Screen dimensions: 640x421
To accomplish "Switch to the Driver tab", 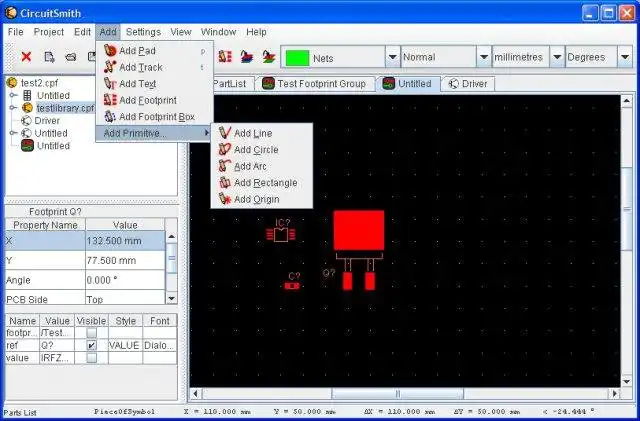I will 468,84.
